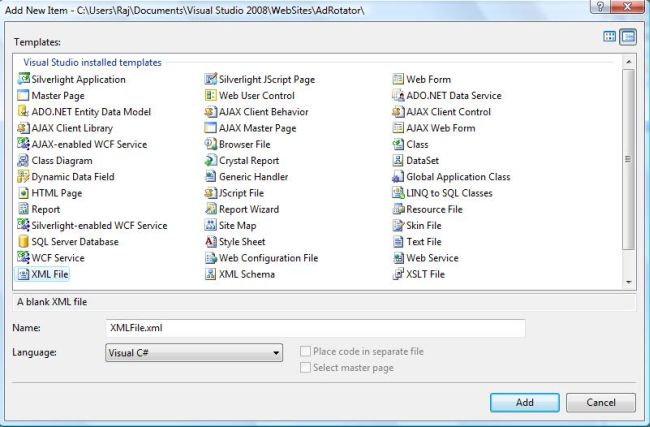Viewport: 650px width, 427px height.
Task: Choose the ADO.NET Entity Data Model icon
Action: click(x=23, y=112)
